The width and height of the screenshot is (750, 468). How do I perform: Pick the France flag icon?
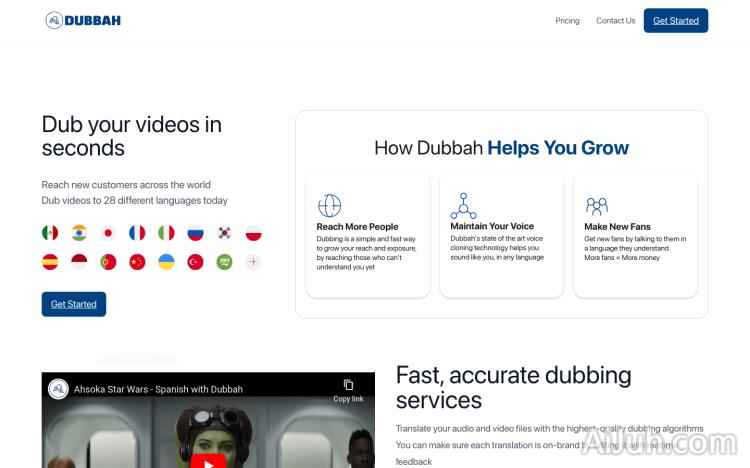[137, 232]
